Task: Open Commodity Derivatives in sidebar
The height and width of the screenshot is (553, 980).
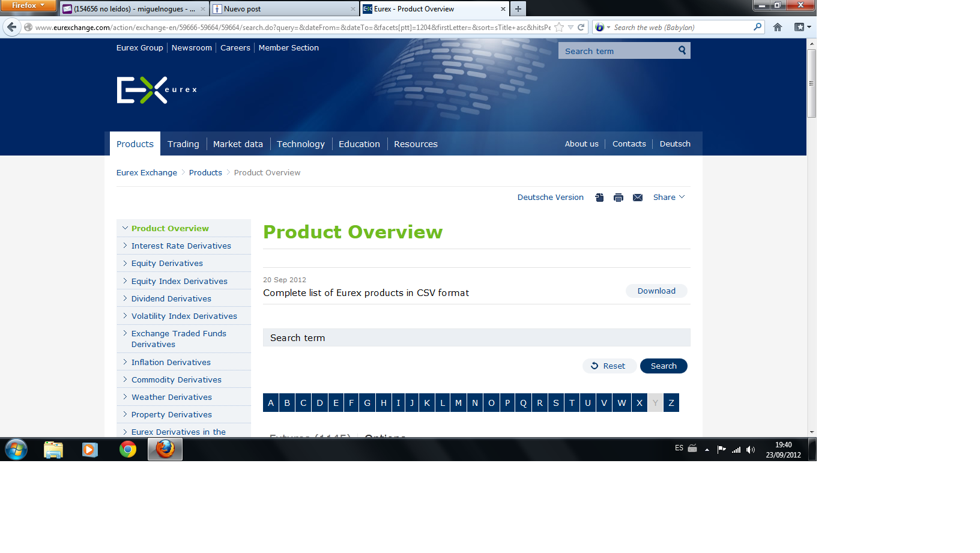Action: [x=177, y=379]
